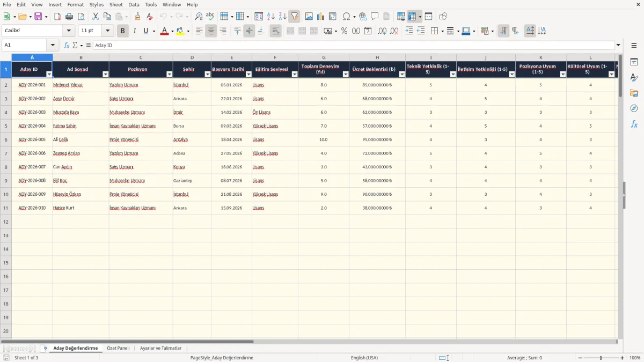The width and height of the screenshot is (644, 362).
Task: Increase indent
Action: tap(409, 31)
